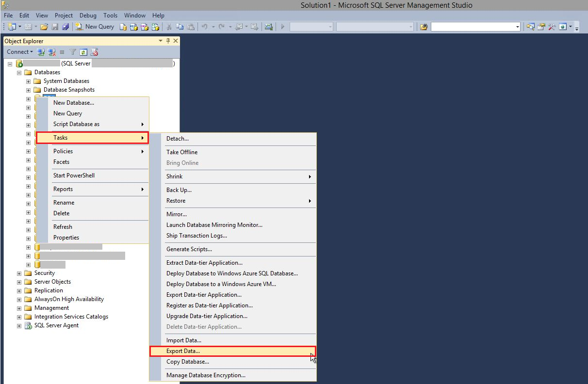Click the Find in Files toolbar icon
The image size is (588, 384).
click(x=424, y=27)
